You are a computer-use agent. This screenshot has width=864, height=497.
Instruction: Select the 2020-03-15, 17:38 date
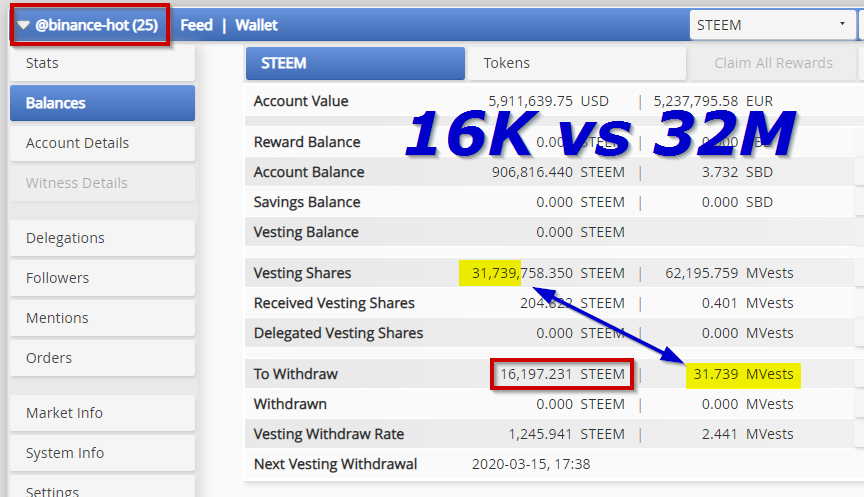click(531, 464)
